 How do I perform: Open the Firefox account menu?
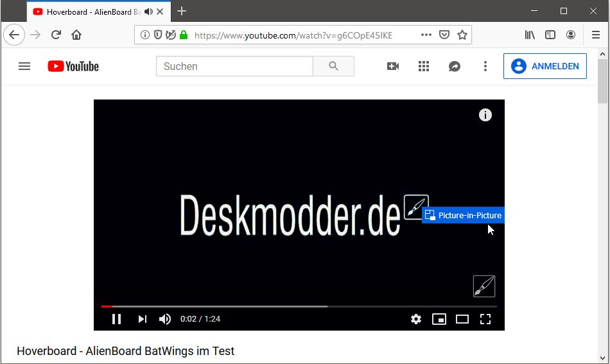pyautogui.click(x=571, y=35)
